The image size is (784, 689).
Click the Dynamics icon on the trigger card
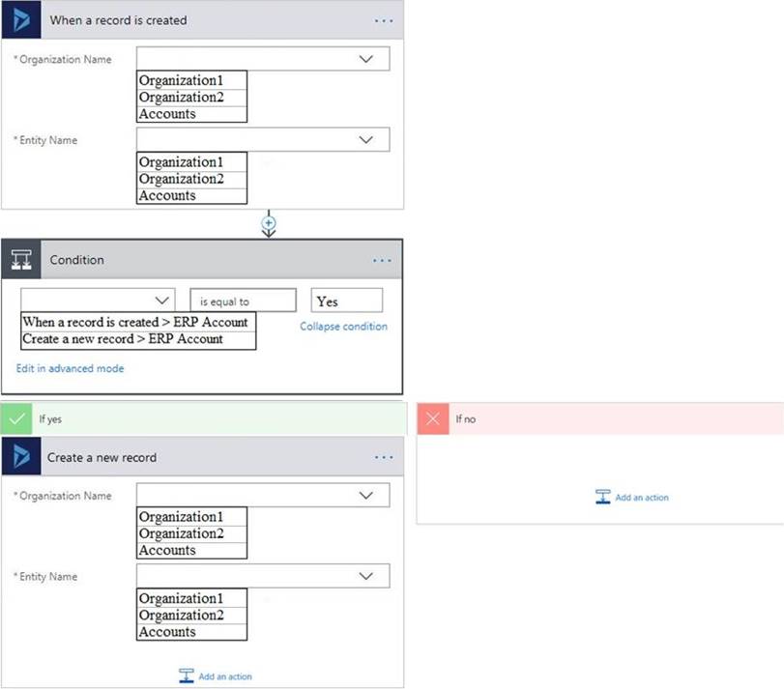pos(20,20)
